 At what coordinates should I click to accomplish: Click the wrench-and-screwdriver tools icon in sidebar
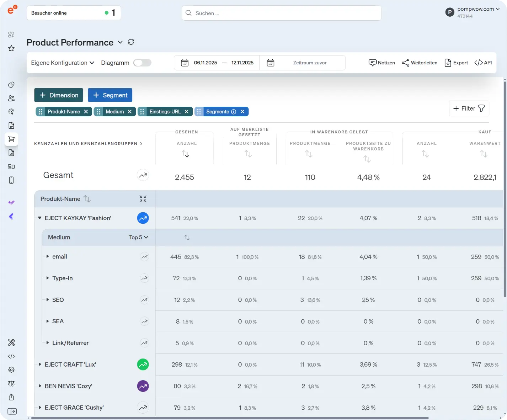(11, 342)
